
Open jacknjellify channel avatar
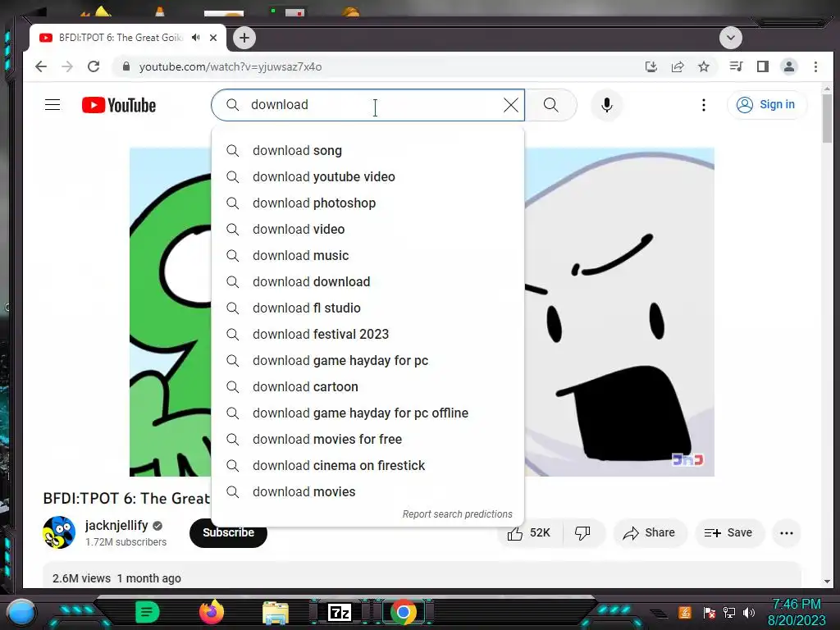pos(59,532)
